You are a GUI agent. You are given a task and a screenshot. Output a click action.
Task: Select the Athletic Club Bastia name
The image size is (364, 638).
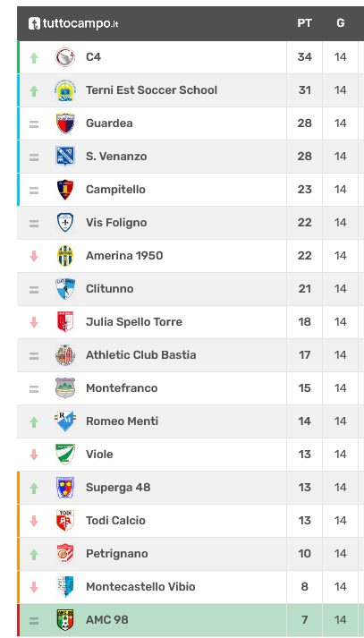(140, 355)
